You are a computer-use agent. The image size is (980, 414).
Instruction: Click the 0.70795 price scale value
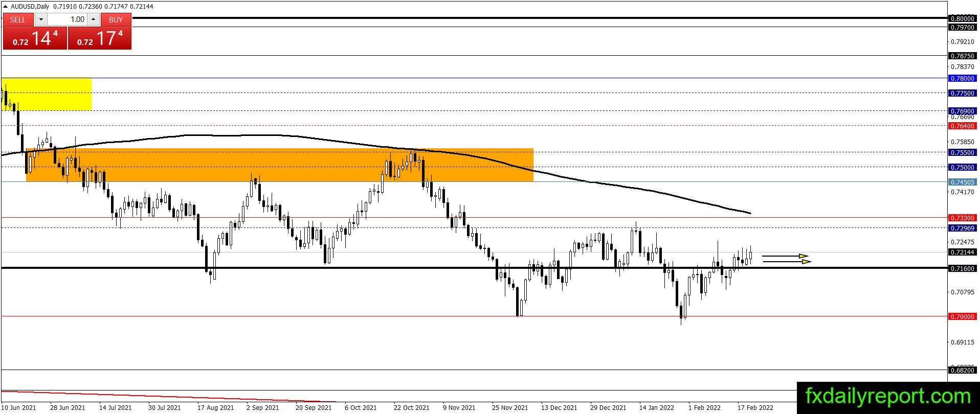[962, 292]
